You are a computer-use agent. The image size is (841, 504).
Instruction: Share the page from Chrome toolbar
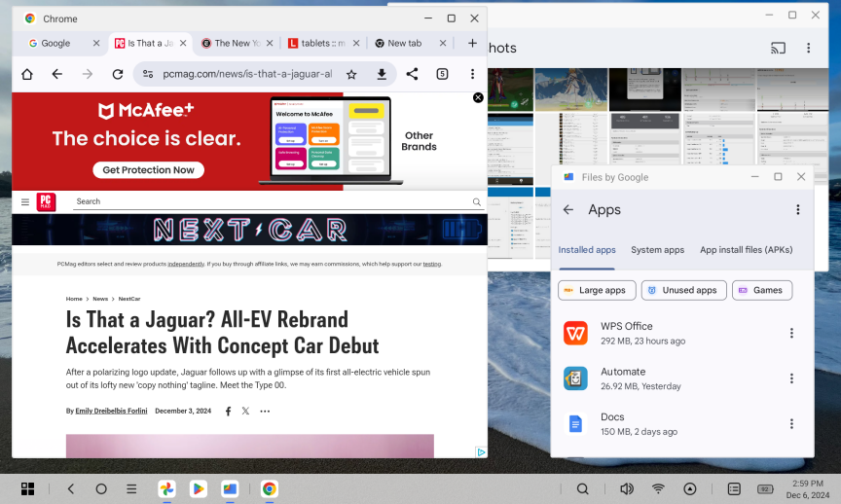[x=412, y=74]
